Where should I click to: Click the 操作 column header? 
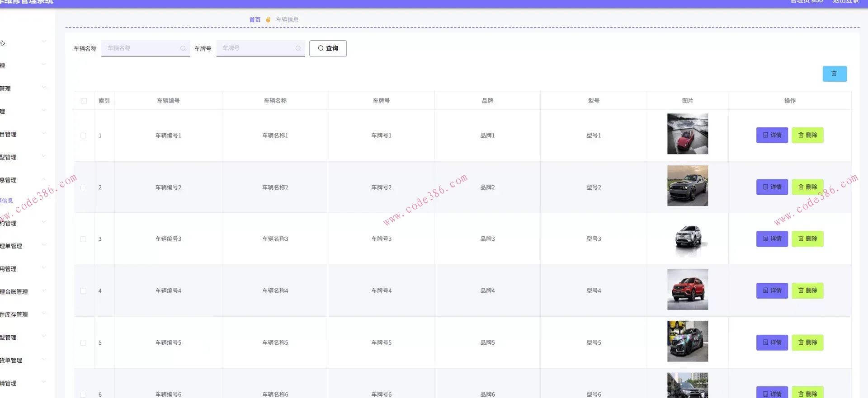[790, 101]
